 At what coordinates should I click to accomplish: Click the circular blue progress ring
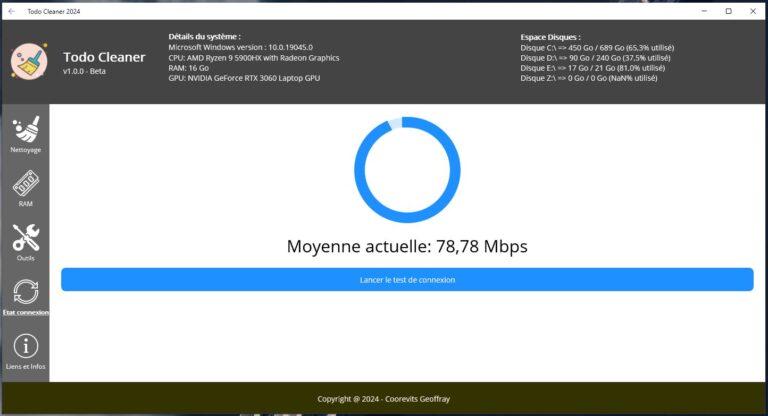[x=407, y=170]
